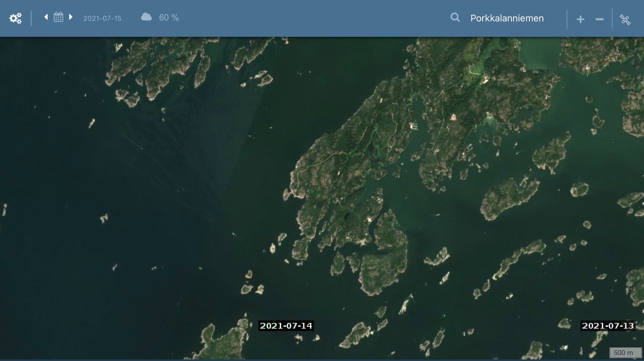Focus the Porkkalanniemen search field

[507, 18]
